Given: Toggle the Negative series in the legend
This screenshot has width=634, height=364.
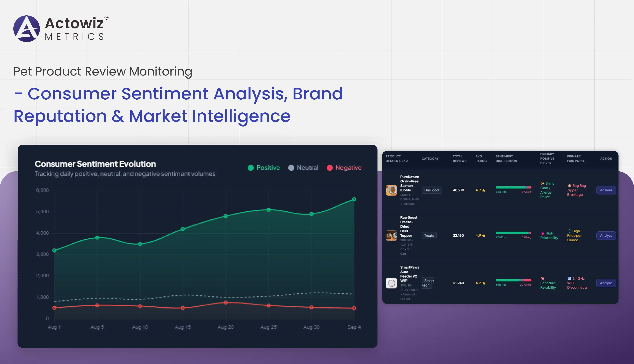Looking at the screenshot, I should point(344,168).
